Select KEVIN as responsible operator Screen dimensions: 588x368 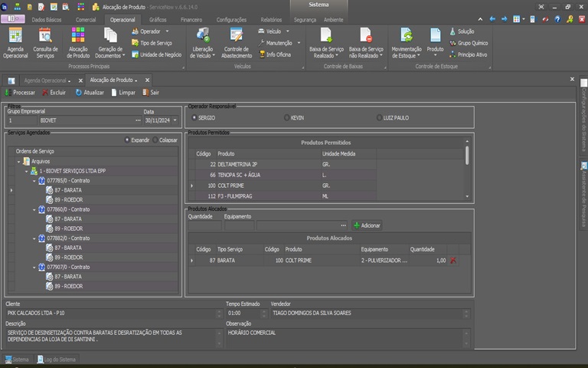287,117
